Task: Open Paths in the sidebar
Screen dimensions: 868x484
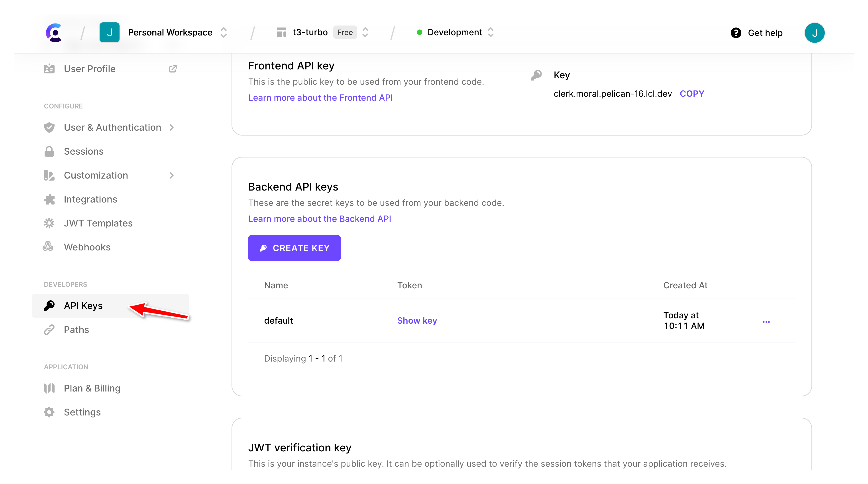Action: (77, 330)
